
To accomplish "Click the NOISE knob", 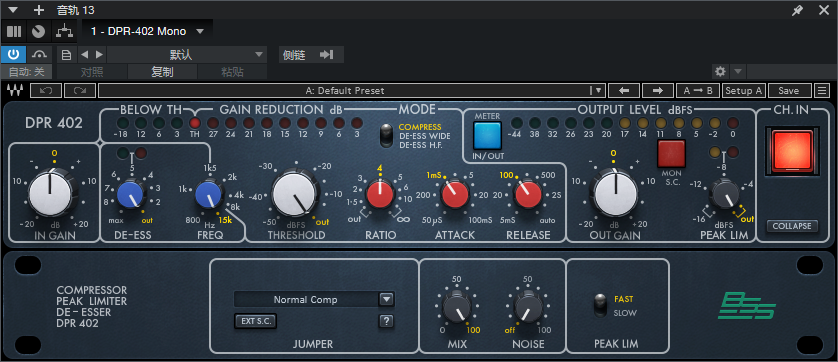I will (528, 307).
